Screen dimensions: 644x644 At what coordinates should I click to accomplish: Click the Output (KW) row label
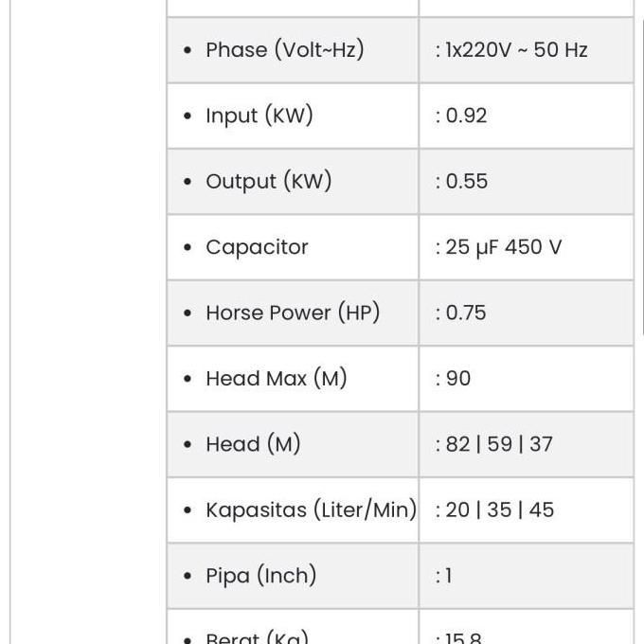pos(268,182)
